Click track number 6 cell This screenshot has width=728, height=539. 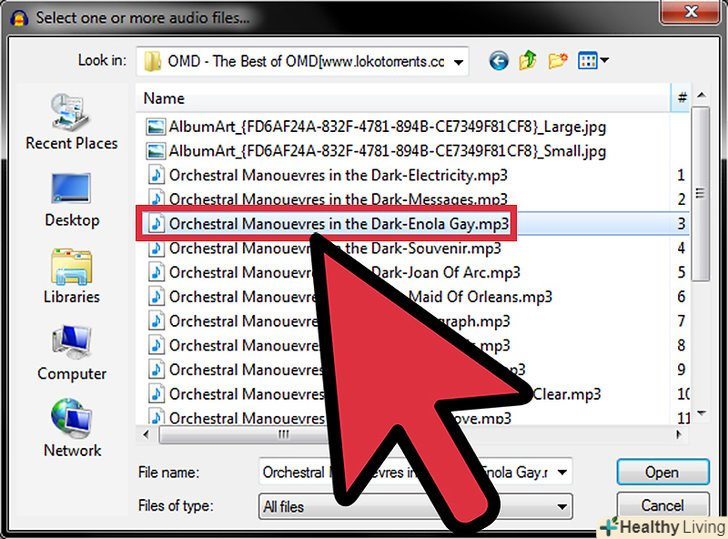681,297
